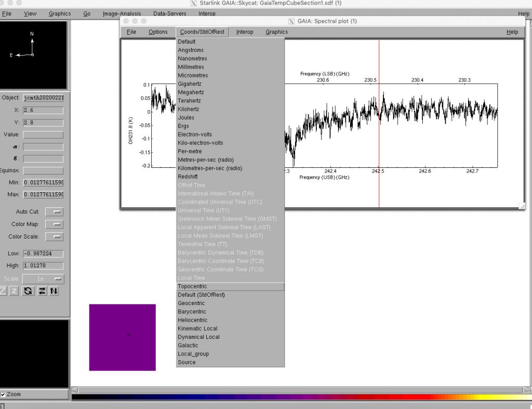Image resolution: width=532 pixels, height=409 pixels.
Task: Open the Interop menu in Spectral plot
Action: [245, 32]
